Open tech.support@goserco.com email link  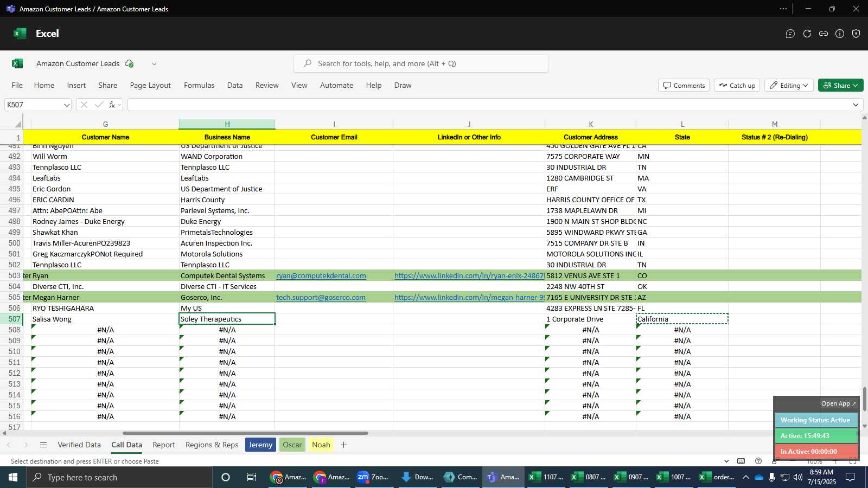click(321, 297)
